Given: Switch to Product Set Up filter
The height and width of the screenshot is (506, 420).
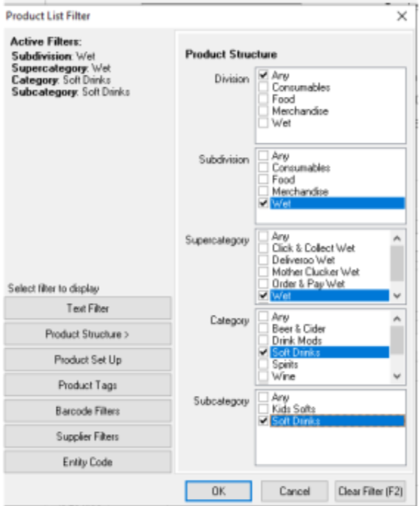Looking at the screenshot, I should 88,360.
